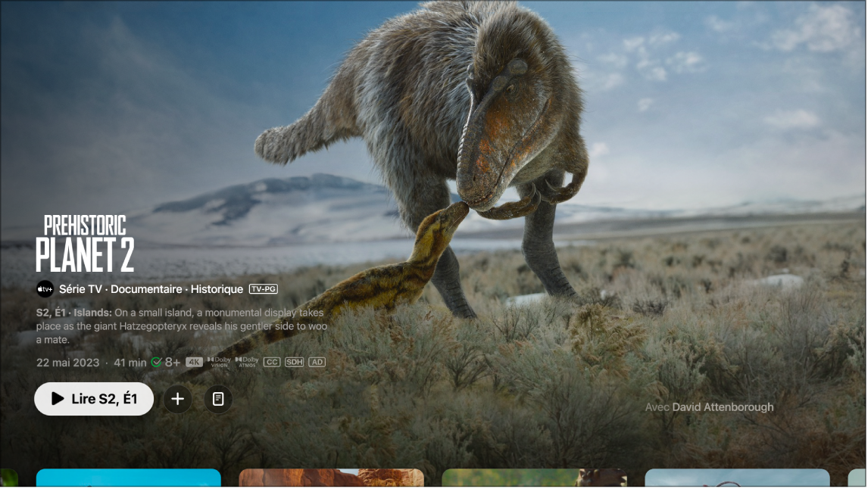This screenshot has width=868, height=489.
Task: Select the CC closed captions badge
Action: click(x=271, y=363)
